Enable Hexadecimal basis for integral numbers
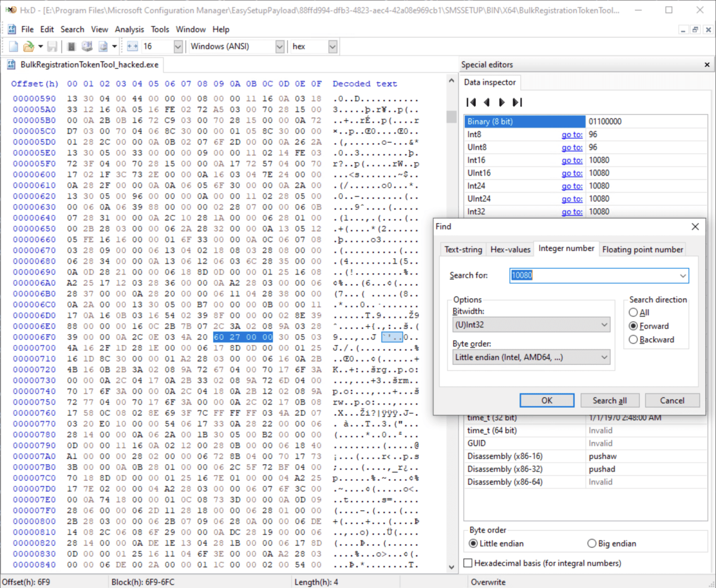Image resolution: width=716 pixels, height=588 pixels. click(468, 563)
